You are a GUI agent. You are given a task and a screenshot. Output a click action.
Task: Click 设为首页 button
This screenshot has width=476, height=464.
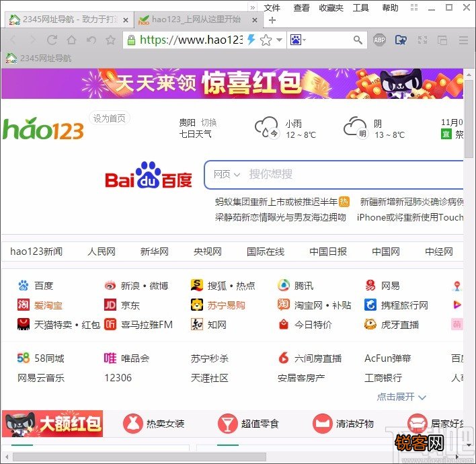(110, 118)
